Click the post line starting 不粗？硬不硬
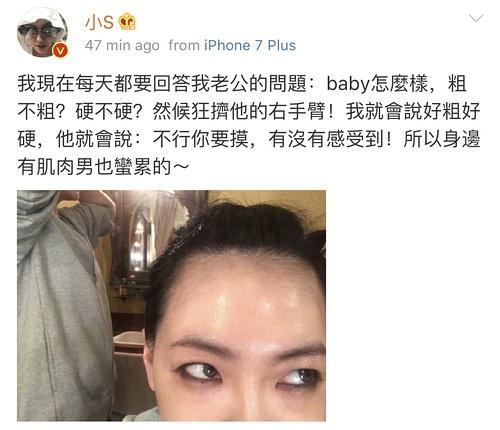 (x=249, y=111)
